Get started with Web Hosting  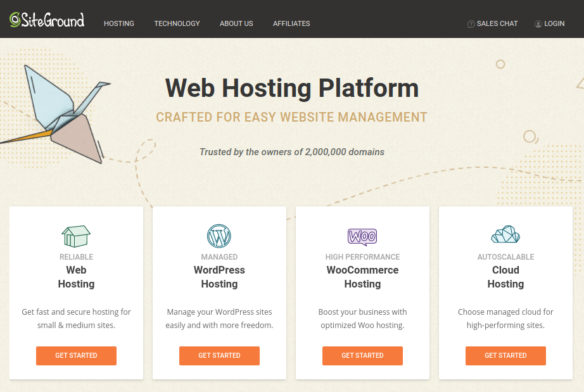tap(77, 355)
